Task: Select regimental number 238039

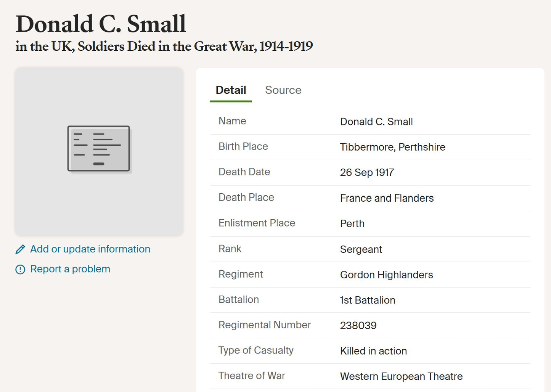Action: (x=358, y=325)
